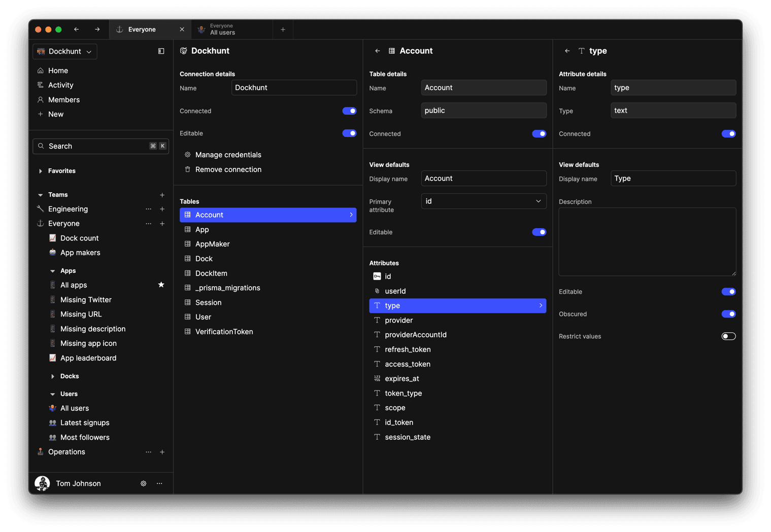Click the Home house icon
Screen dimensions: 771x532
tap(41, 70)
